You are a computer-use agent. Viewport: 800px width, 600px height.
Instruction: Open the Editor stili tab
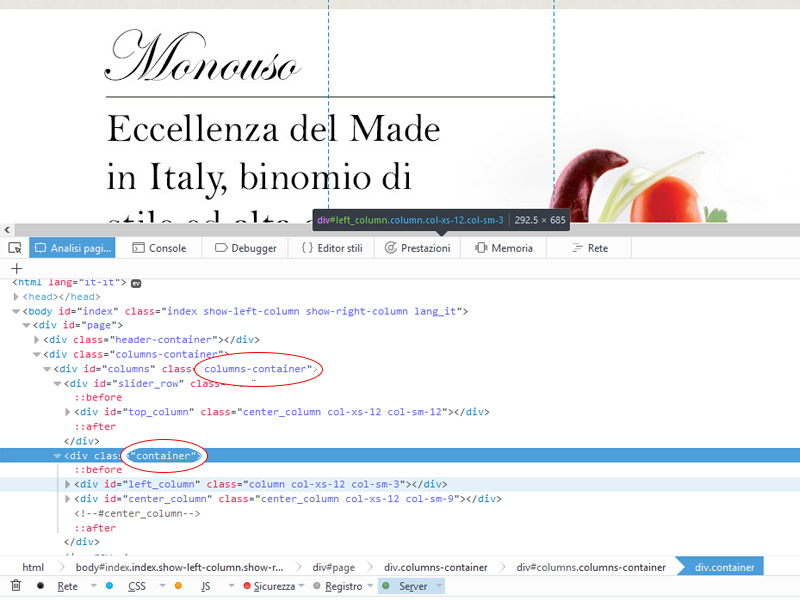pyautogui.click(x=332, y=248)
